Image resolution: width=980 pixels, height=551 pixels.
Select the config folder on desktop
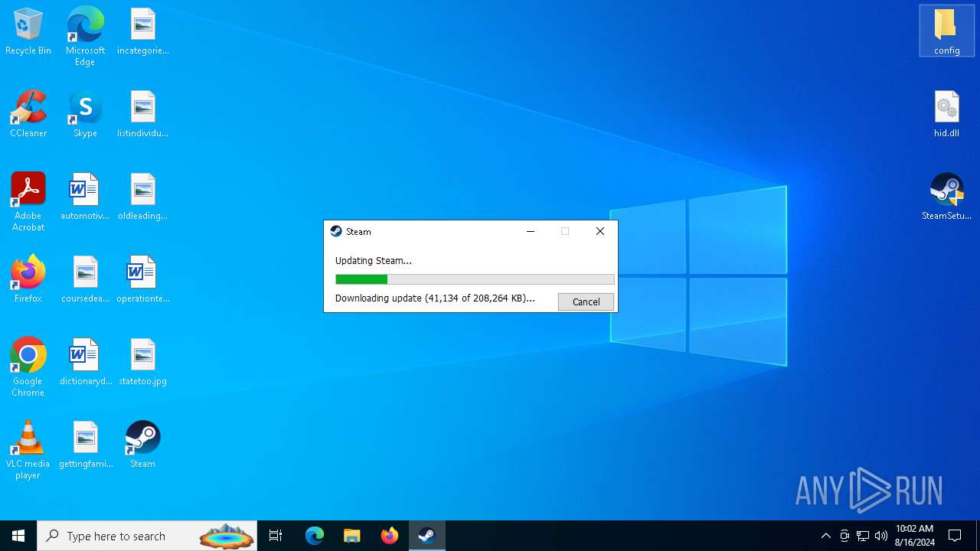946,32
